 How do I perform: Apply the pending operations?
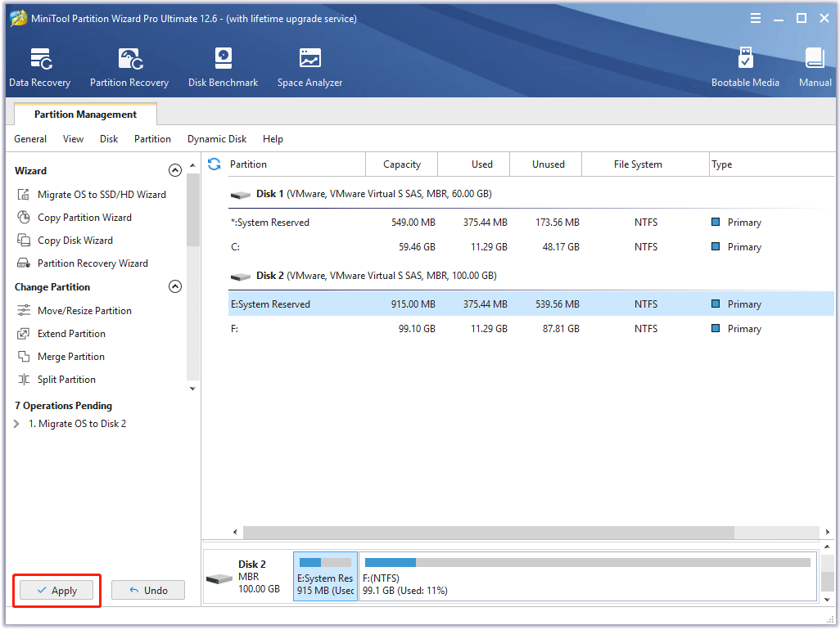click(56, 591)
